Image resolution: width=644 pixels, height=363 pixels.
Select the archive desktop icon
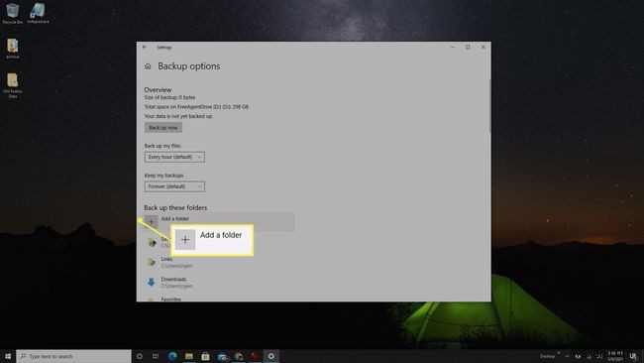[12, 49]
